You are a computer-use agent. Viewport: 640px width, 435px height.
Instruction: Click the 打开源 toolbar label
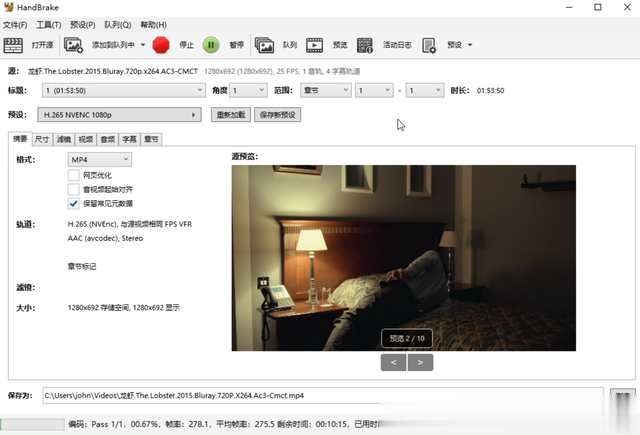(x=42, y=45)
